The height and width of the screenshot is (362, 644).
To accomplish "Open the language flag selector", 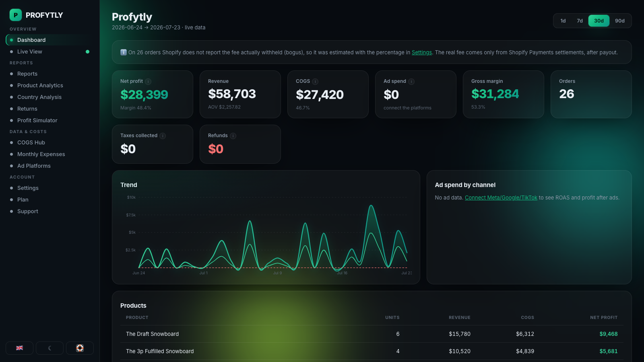I will tap(19, 348).
